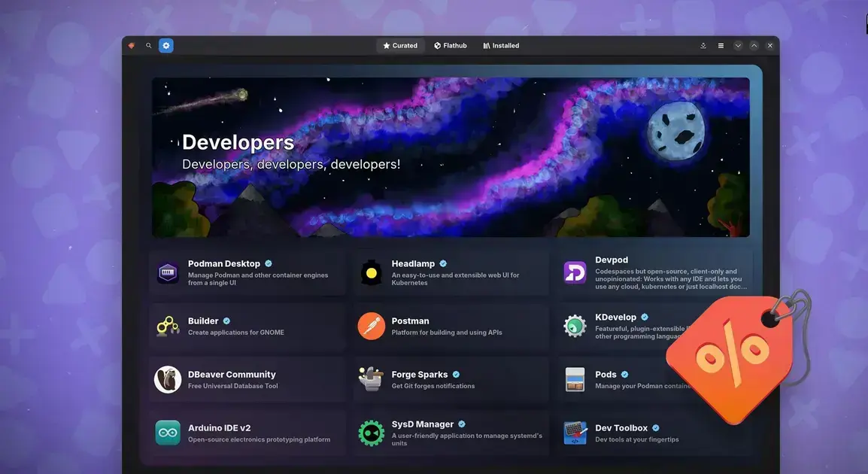Click the blue gear icon in header
The width and height of the screenshot is (868, 474).
coord(166,45)
